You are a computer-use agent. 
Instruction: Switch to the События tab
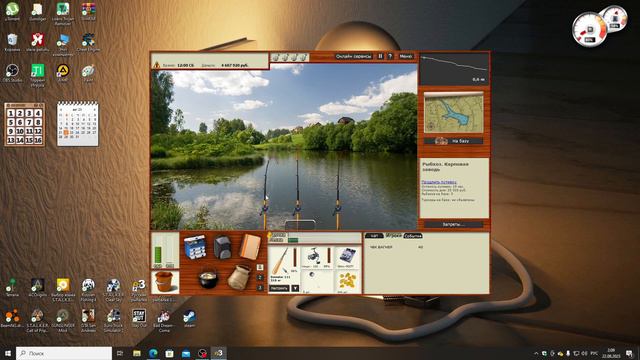[413, 236]
